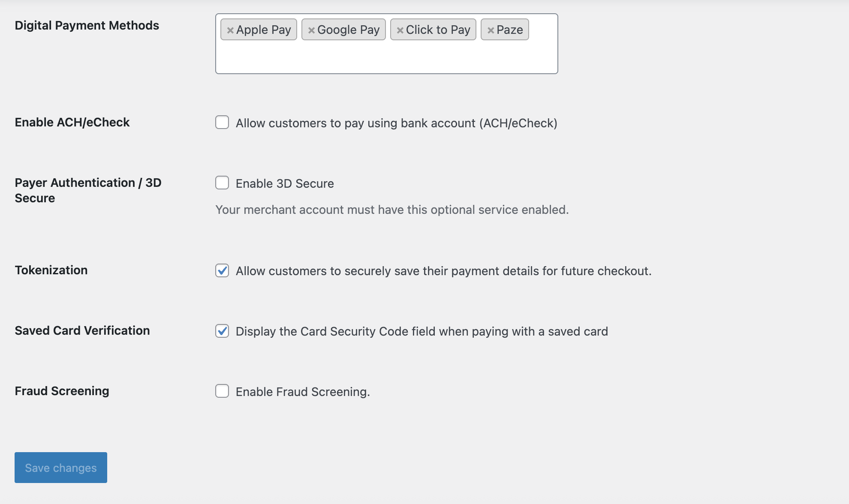Enable the Fraud Screening checkbox
This screenshot has height=504, width=849.
[222, 391]
